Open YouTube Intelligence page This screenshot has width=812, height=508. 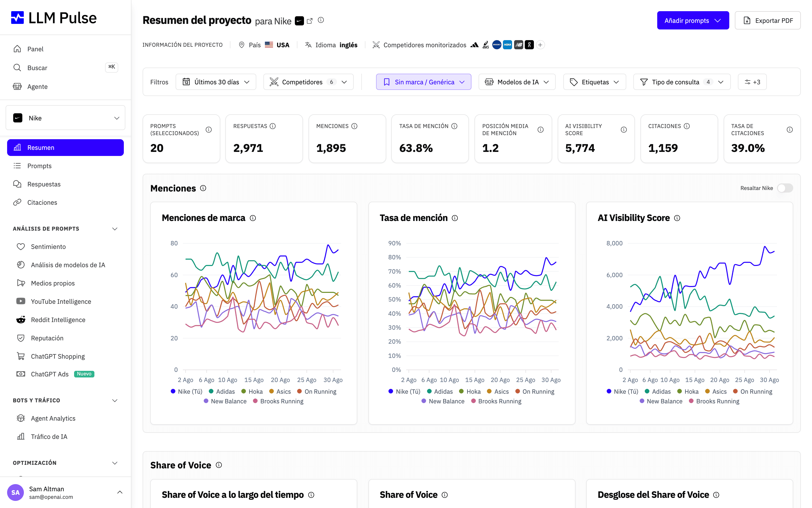pos(65,302)
